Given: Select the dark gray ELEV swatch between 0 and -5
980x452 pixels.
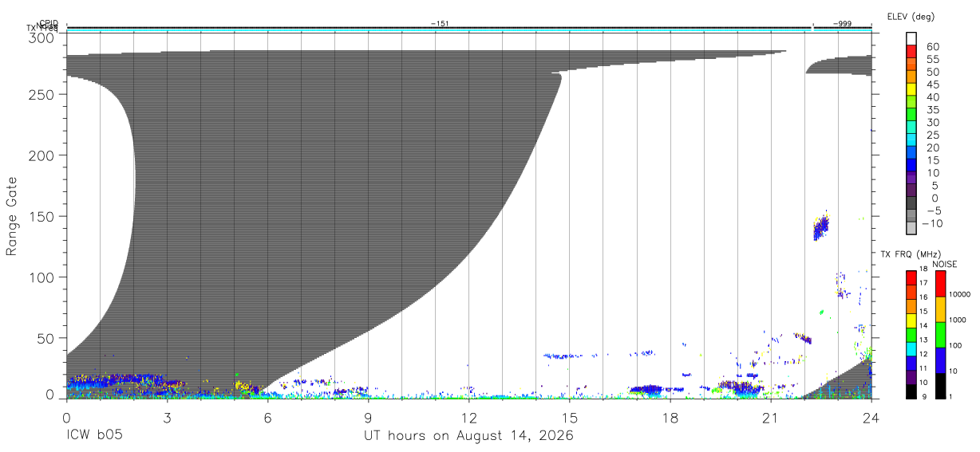Looking at the screenshot, I should (911, 204).
